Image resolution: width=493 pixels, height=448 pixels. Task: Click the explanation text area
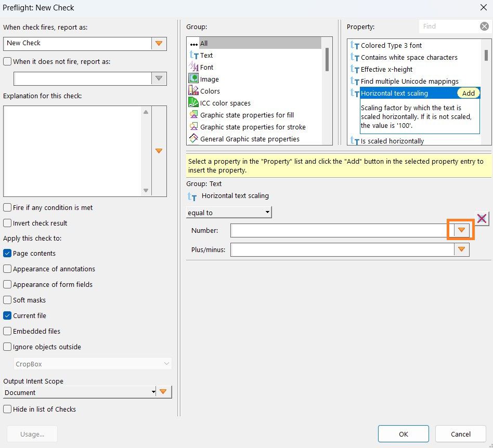pyautogui.click(x=72, y=151)
